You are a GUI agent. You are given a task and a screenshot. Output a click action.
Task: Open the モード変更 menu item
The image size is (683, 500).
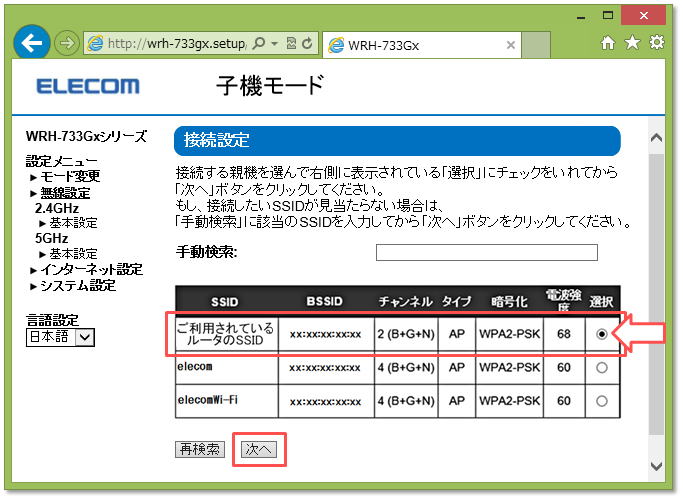[x=70, y=176]
